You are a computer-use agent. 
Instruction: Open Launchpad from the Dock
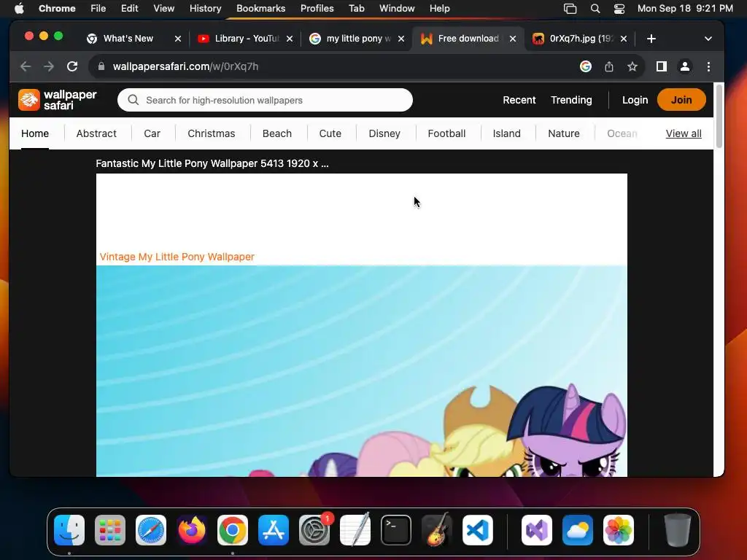pyautogui.click(x=110, y=530)
